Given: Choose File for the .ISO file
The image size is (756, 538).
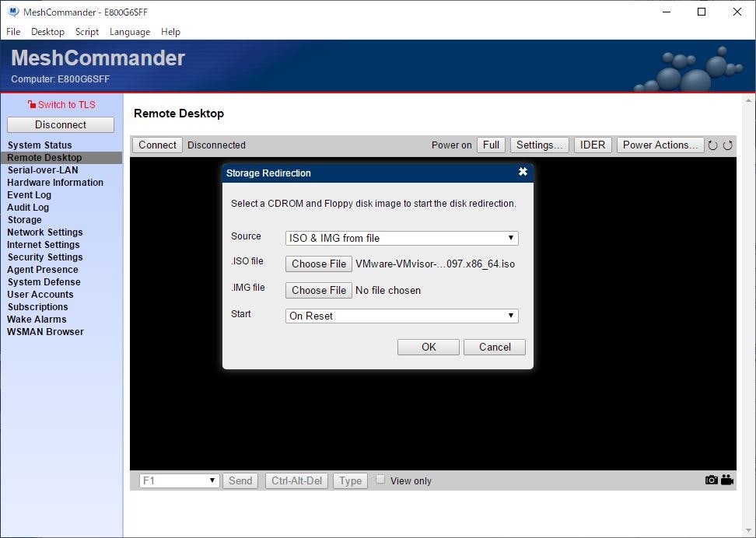Looking at the screenshot, I should coord(319,264).
